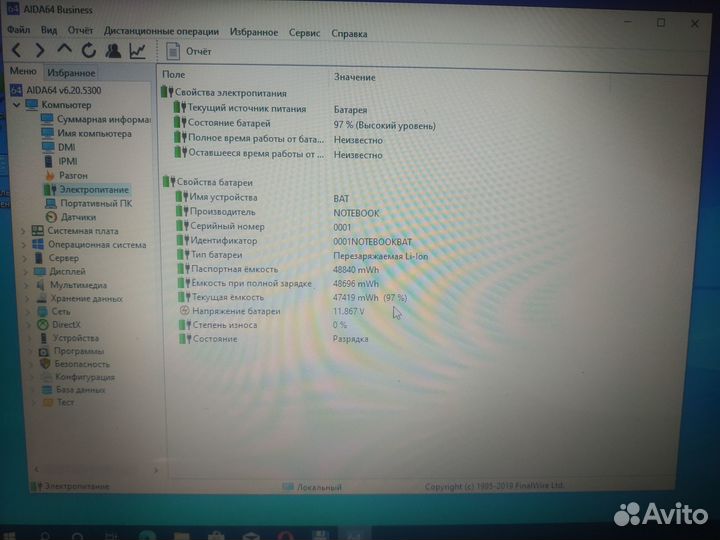Click the Сервер tree icon
The image size is (720, 540).
(x=39, y=258)
